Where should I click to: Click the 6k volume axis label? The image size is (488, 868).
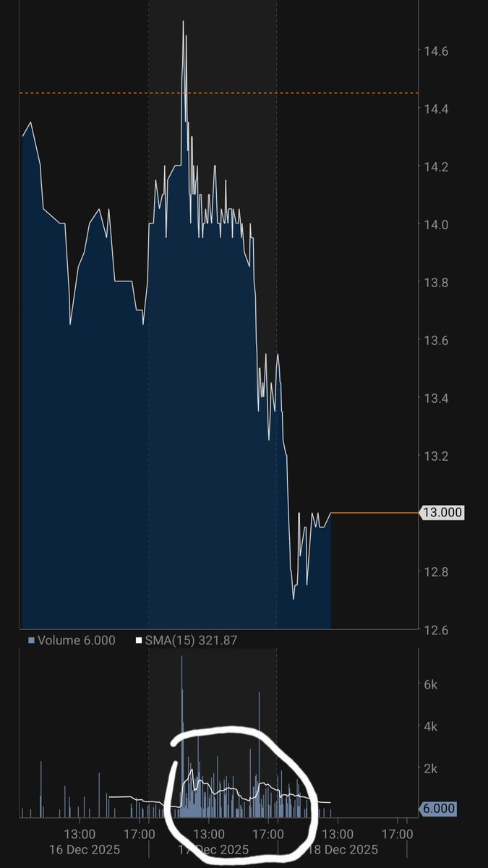pos(432,684)
